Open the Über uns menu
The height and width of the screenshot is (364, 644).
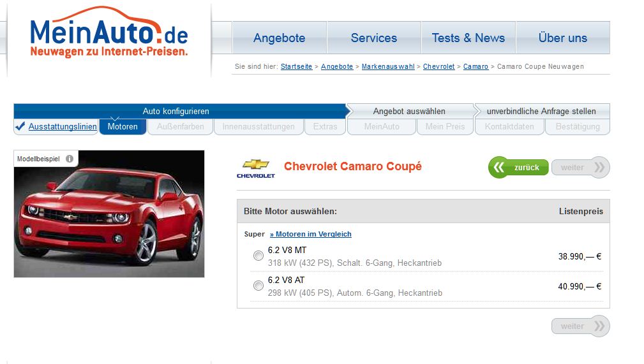pos(562,38)
